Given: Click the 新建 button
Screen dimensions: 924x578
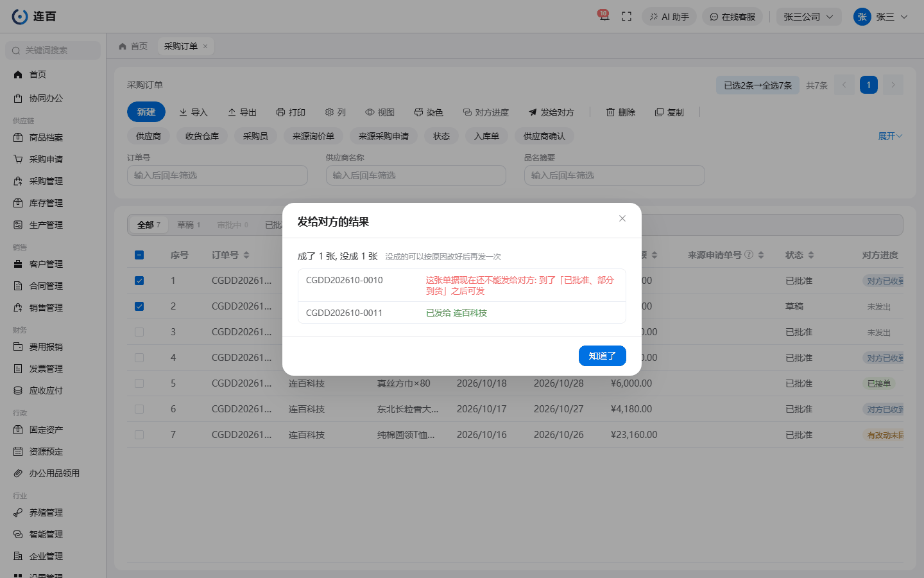Looking at the screenshot, I should 146,112.
